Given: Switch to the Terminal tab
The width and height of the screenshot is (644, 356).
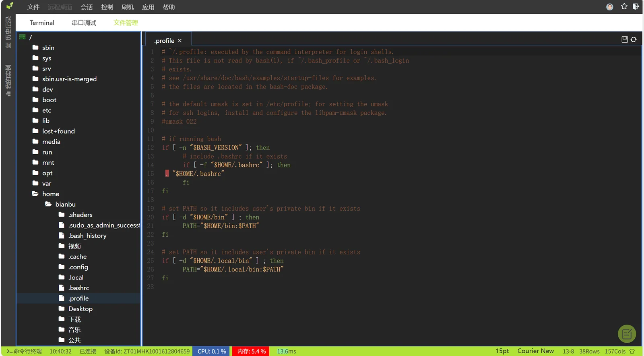Looking at the screenshot, I should tap(42, 23).
